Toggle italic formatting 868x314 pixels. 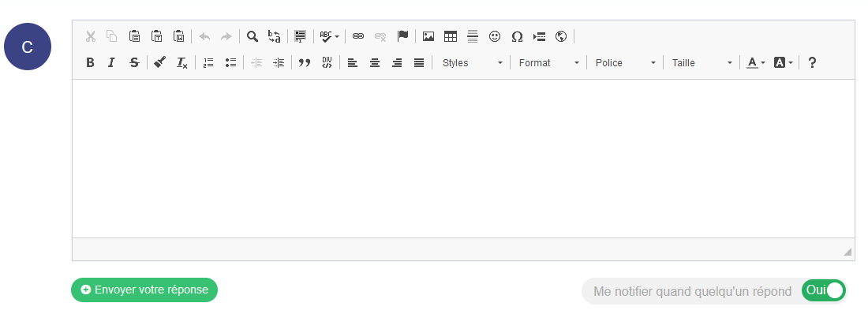pyautogui.click(x=112, y=62)
